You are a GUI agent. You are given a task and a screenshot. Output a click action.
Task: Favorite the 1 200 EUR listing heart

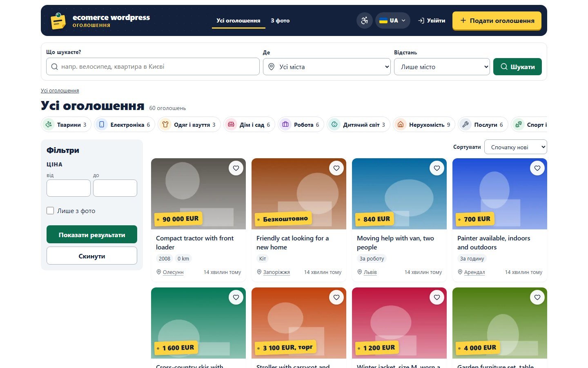click(437, 297)
